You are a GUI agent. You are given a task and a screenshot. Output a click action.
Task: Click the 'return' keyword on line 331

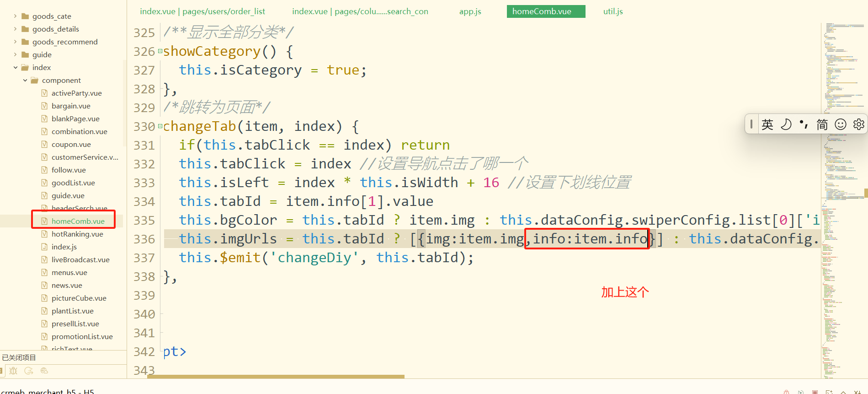(426, 145)
